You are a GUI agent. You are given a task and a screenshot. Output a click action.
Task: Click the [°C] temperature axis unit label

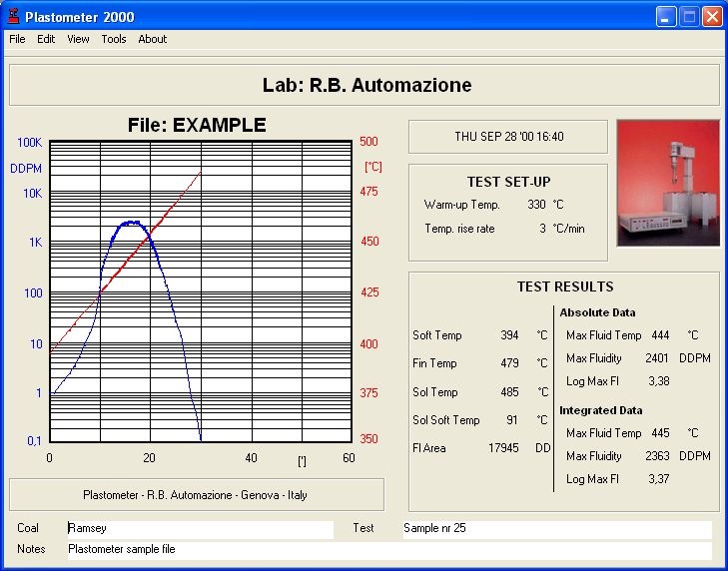pyautogui.click(x=373, y=167)
